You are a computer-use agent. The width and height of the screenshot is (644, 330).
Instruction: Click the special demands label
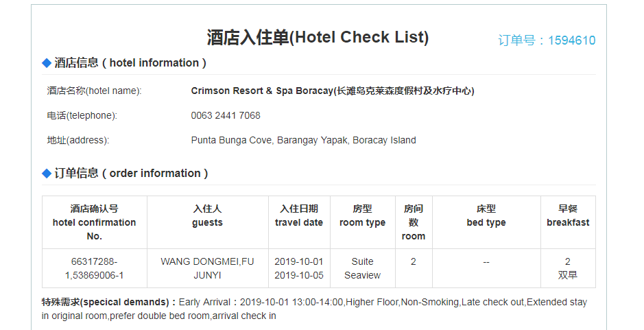[x=109, y=302]
